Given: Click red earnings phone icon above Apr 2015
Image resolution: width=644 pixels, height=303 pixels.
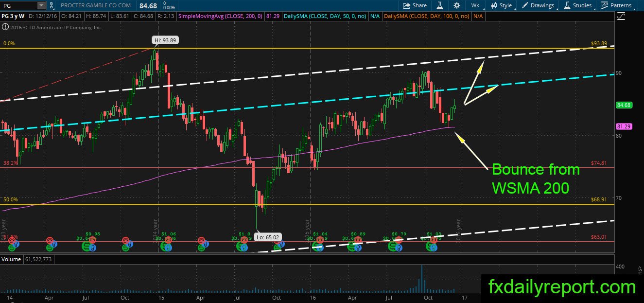Looking at the screenshot, I should pos(201,240).
